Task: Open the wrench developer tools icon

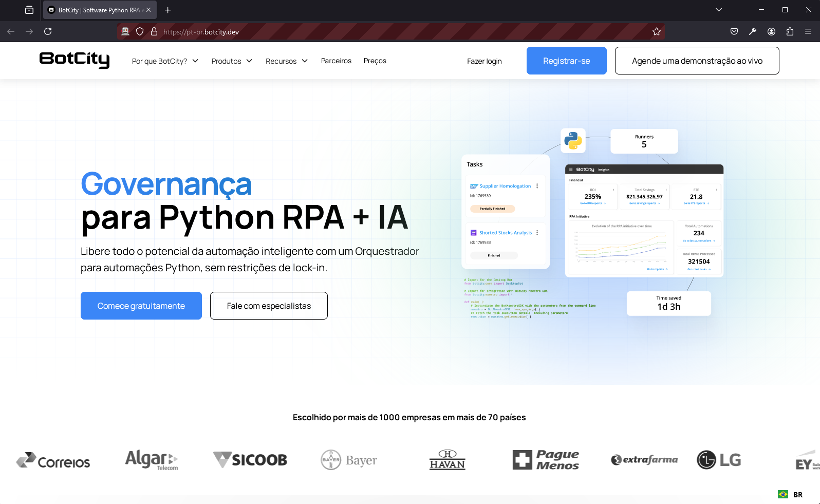Action: click(x=753, y=31)
